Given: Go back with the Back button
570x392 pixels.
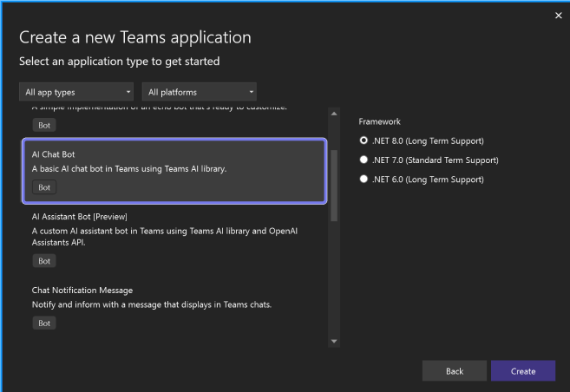Looking at the screenshot, I should click(x=454, y=371).
